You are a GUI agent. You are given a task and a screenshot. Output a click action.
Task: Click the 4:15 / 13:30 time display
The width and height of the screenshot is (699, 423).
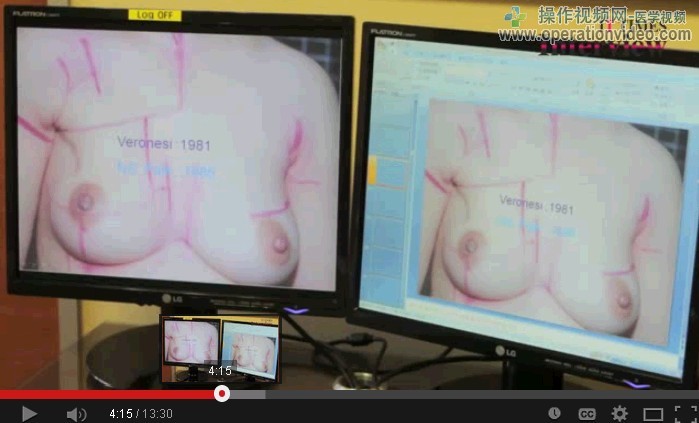[141, 414]
